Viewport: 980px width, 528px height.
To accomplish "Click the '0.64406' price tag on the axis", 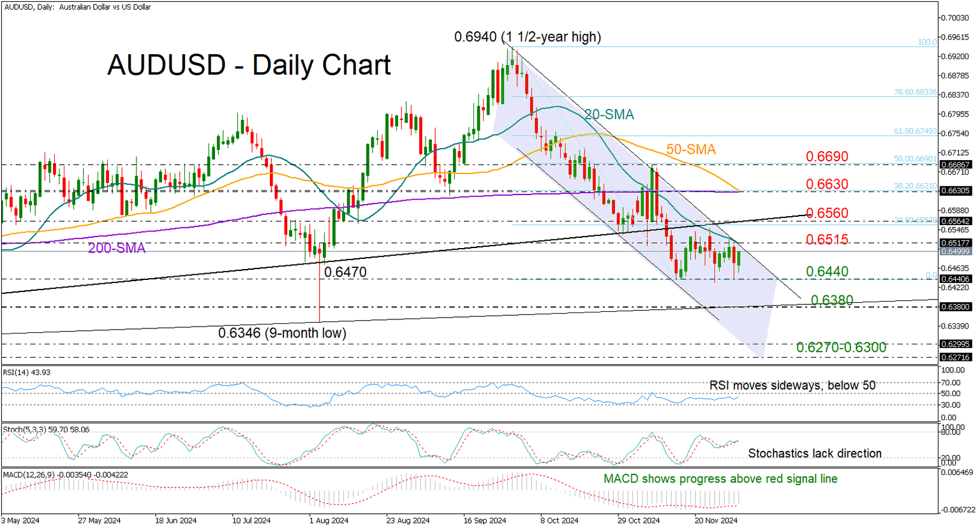I will tap(955, 279).
